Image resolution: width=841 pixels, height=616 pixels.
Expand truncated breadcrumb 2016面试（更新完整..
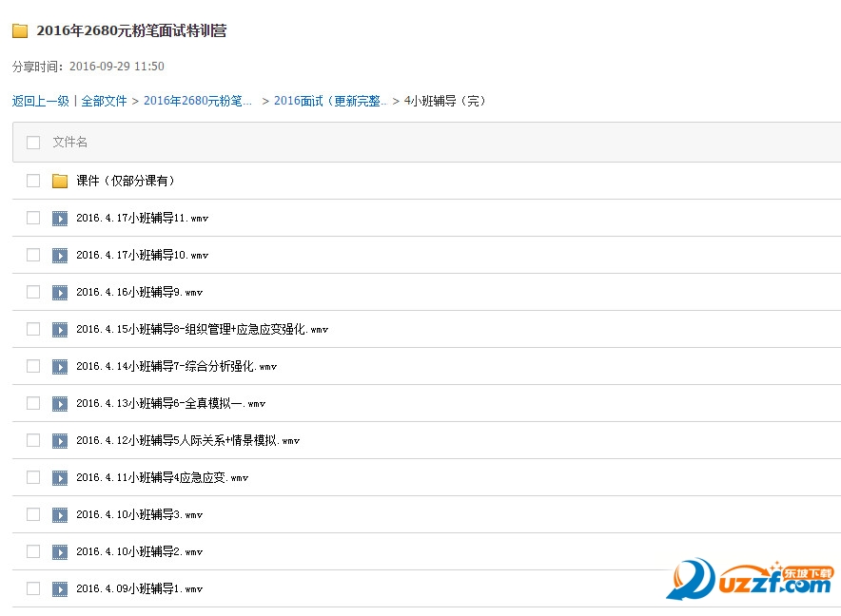pos(327,100)
